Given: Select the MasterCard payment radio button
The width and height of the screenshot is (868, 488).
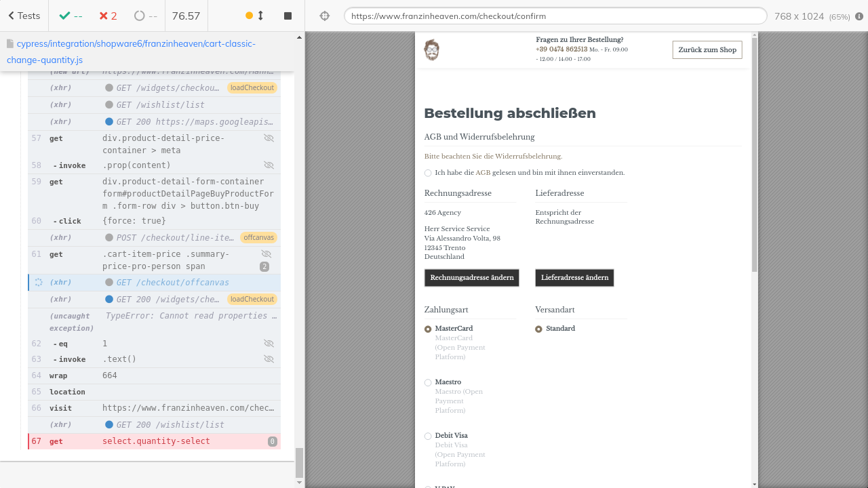Looking at the screenshot, I should 428,329.
